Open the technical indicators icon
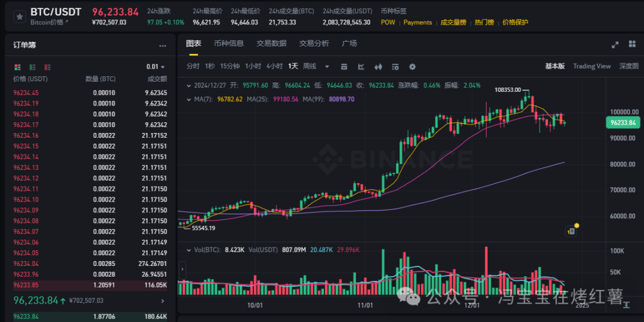The image size is (644, 322). pos(361,67)
